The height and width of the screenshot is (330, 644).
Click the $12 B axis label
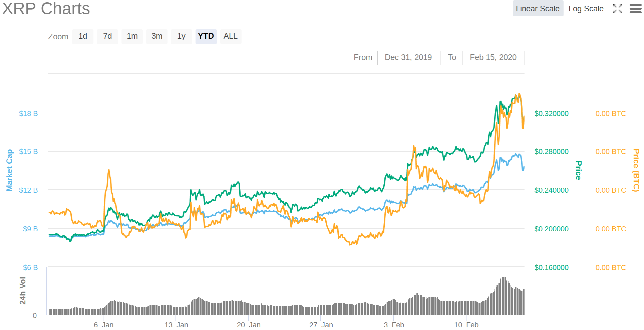point(28,190)
